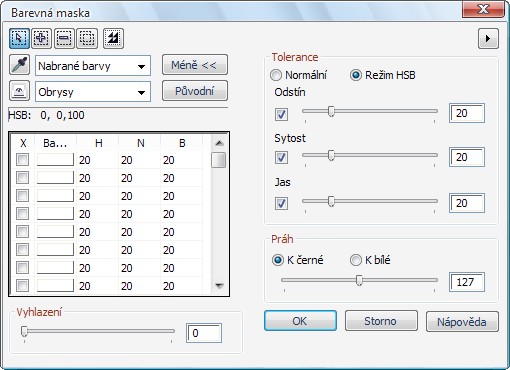Click the color list scrollbar thumb
510x370 pixels.
click(219, 160)
